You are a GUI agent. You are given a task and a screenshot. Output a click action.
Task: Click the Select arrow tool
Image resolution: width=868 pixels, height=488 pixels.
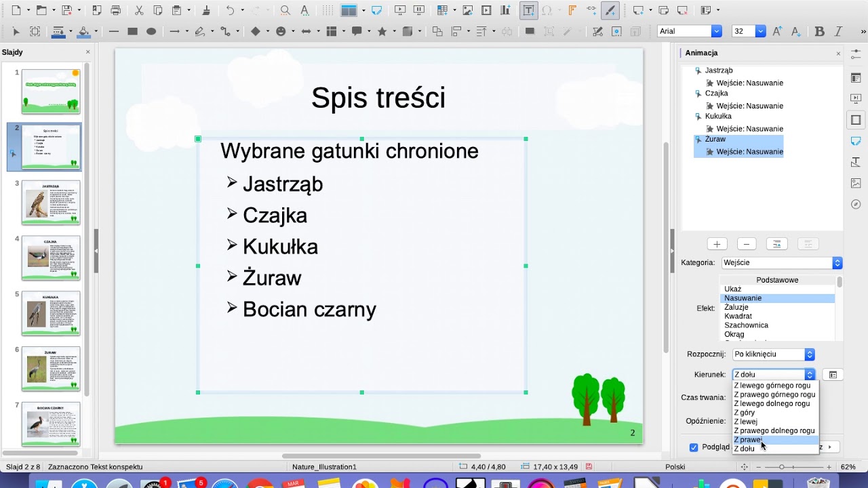(x=16, y=31)
